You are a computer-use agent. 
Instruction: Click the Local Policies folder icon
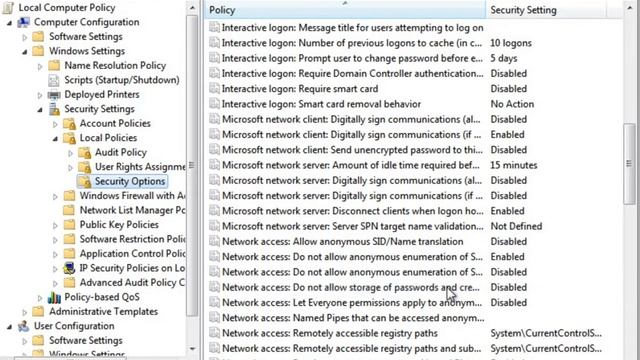coord(69,138)
